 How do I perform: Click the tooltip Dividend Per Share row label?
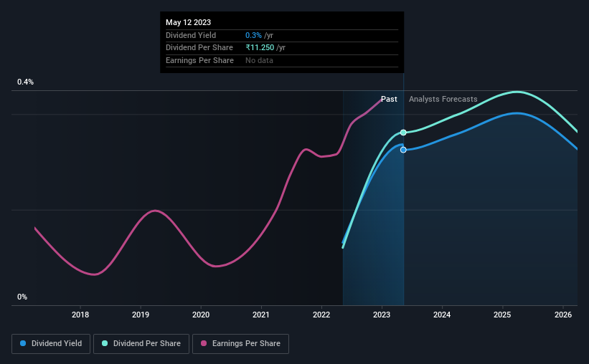[199, 48]
